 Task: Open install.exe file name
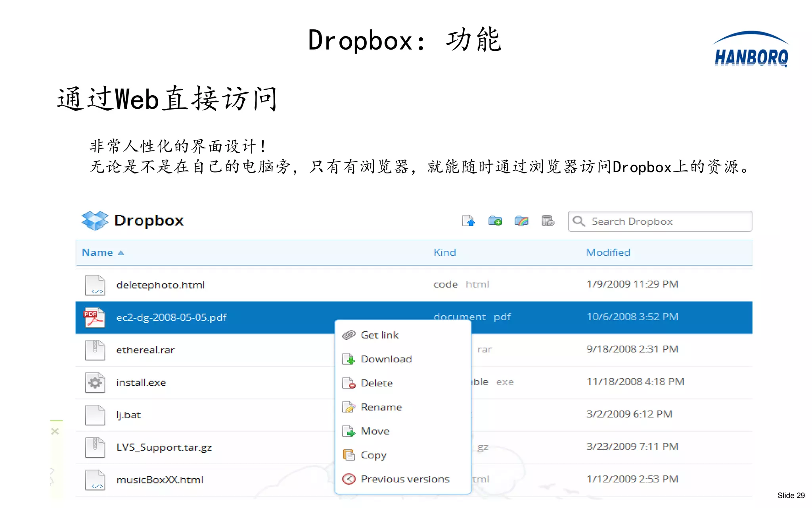pos(141,383)
